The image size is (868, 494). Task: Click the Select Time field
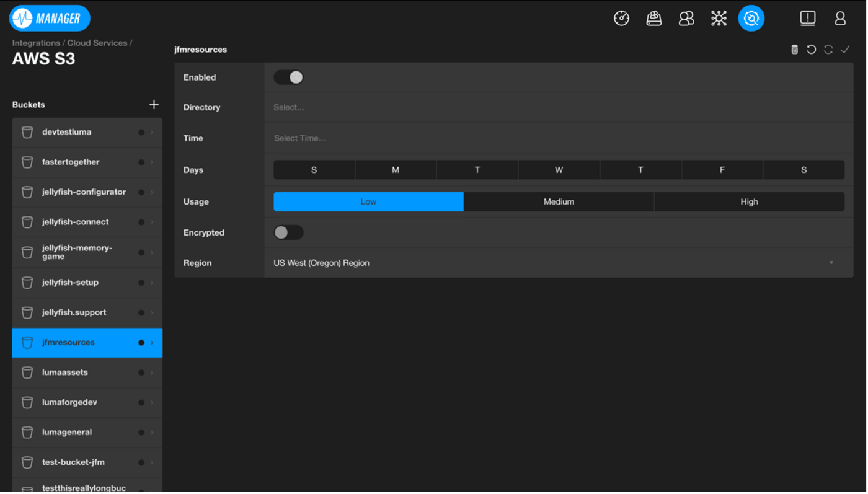tap(558, 138)
